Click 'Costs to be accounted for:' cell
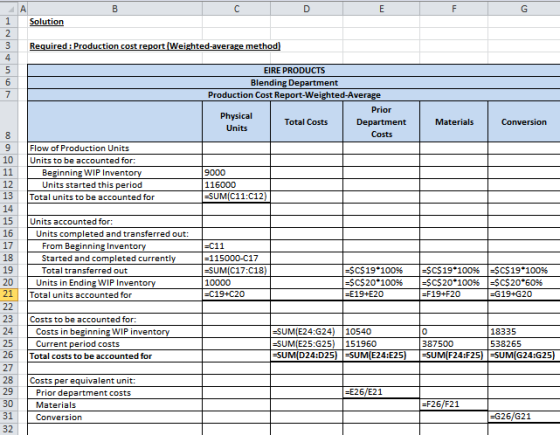Screen dimensions: 560x435 click(115, 319)
